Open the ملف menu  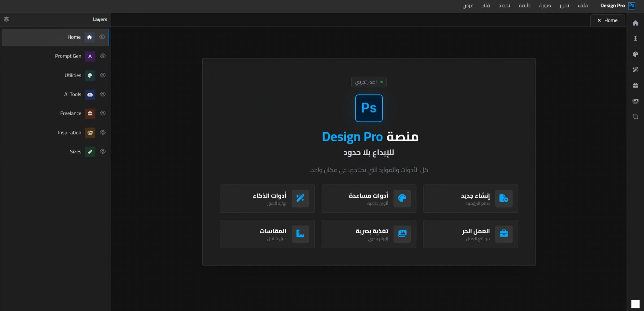tap(583, 5)
